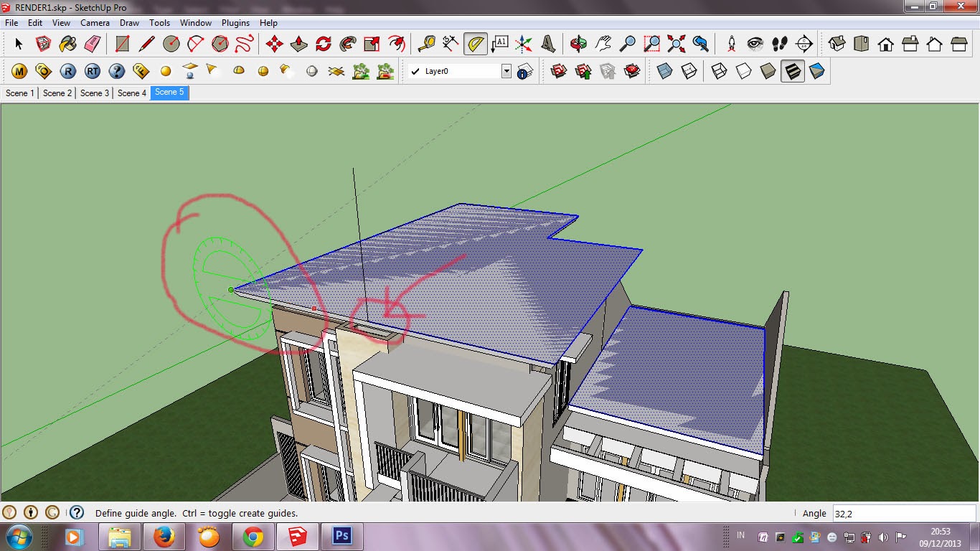
Task: Select the Rectangle drawing tool
Action: pos(122,44)
